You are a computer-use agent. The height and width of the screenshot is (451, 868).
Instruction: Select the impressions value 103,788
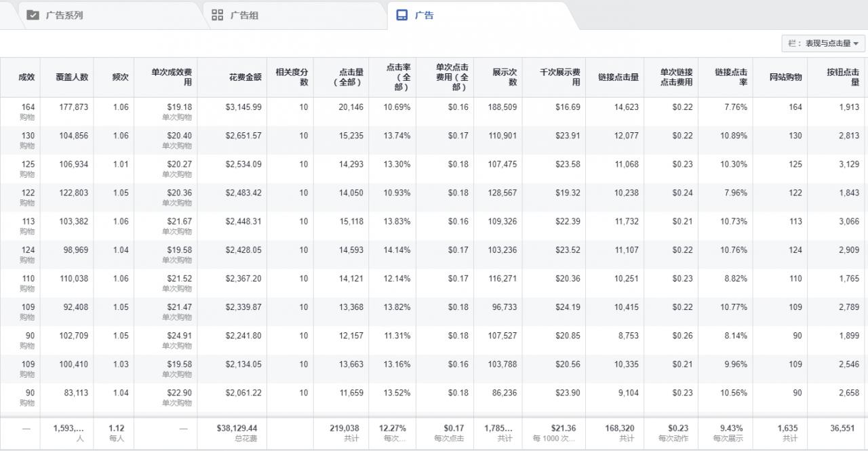click(502, 364)
